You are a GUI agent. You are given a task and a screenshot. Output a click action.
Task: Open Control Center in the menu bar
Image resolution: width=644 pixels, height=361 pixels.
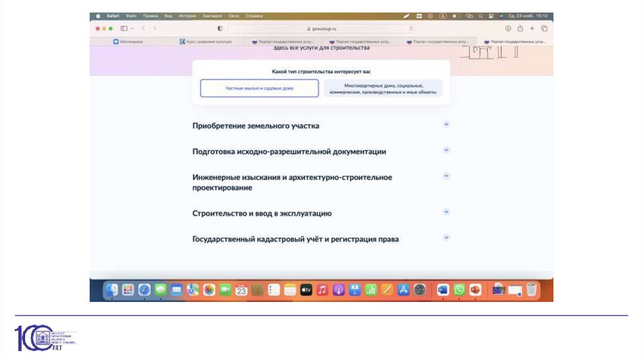coord(491,16)
